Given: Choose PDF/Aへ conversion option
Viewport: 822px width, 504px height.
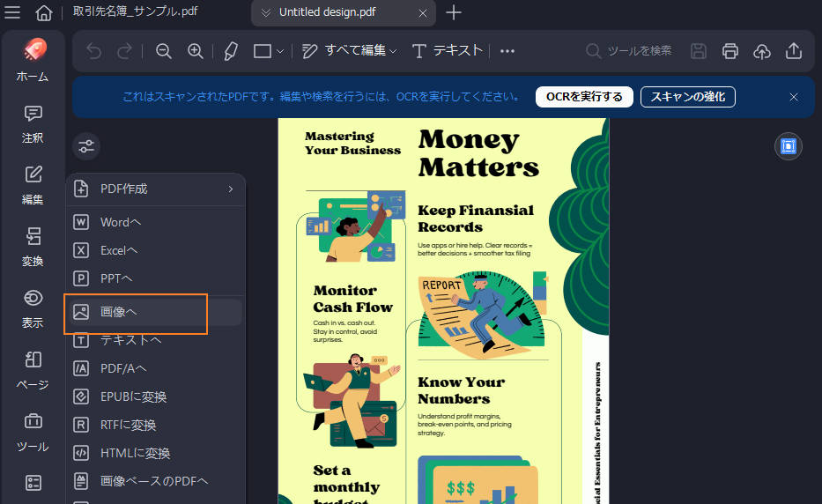Looking at the screenshot, I should coord(156,368).
